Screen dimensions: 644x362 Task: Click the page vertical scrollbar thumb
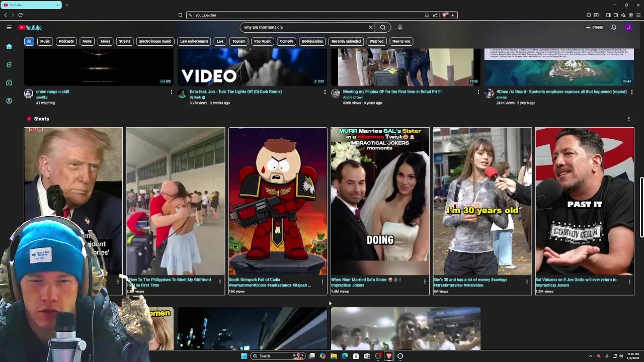(x=641, y=207)
